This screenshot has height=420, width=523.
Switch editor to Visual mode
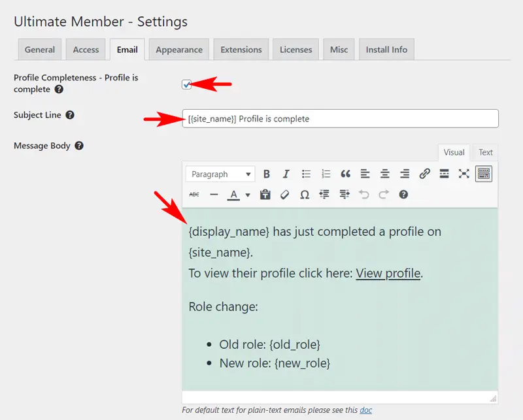point(454,152)
